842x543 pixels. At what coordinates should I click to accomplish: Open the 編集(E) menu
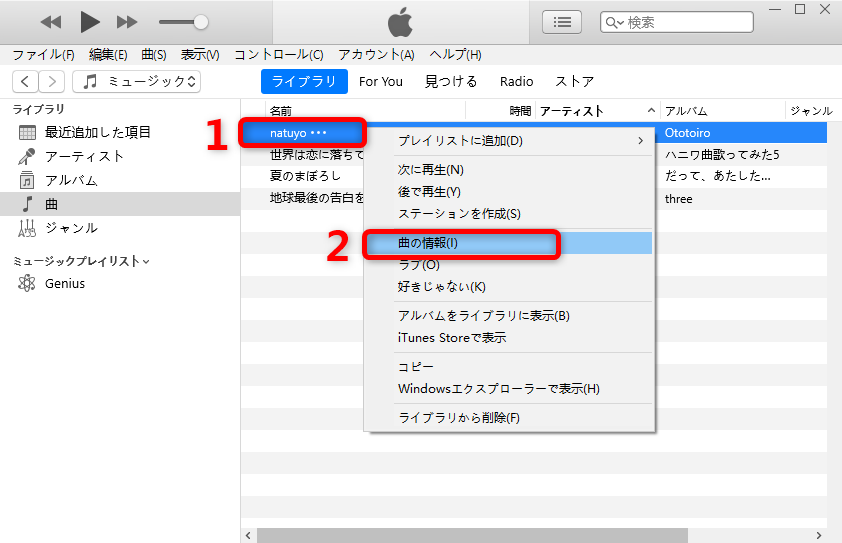108,55
